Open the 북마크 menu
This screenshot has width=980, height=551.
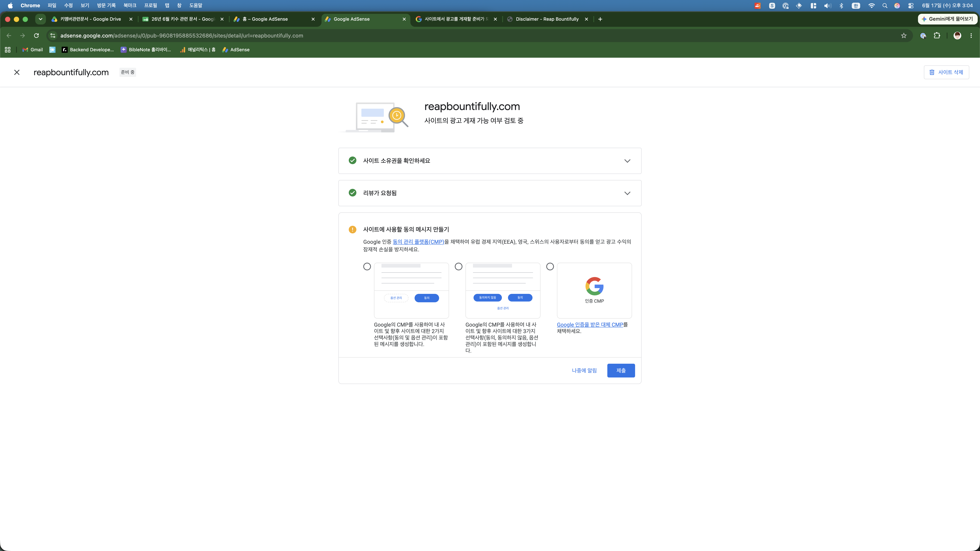tap(130, 5)
